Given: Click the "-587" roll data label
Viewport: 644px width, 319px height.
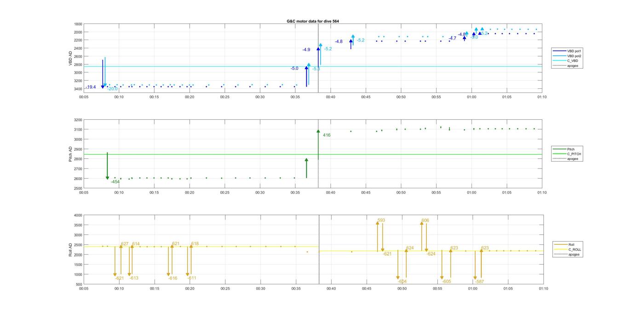Looking at the screenshot, I should pyautogui.click(x=479, y=281).
